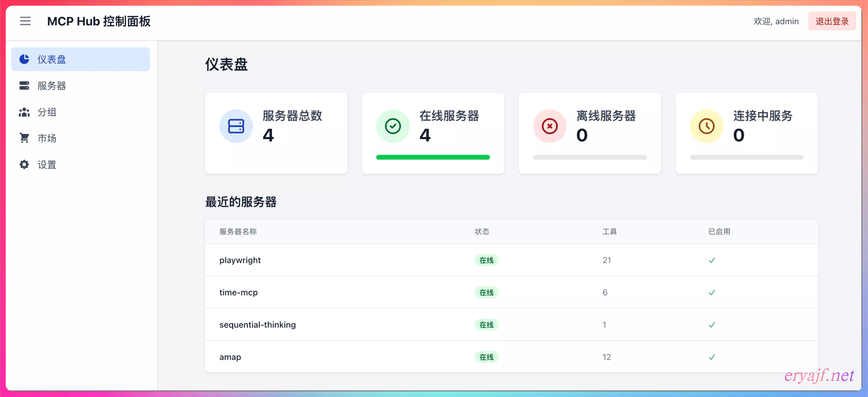Click the 仪表盘 page heading
This screenshot has width=868, height=397.
coord(226,64)
